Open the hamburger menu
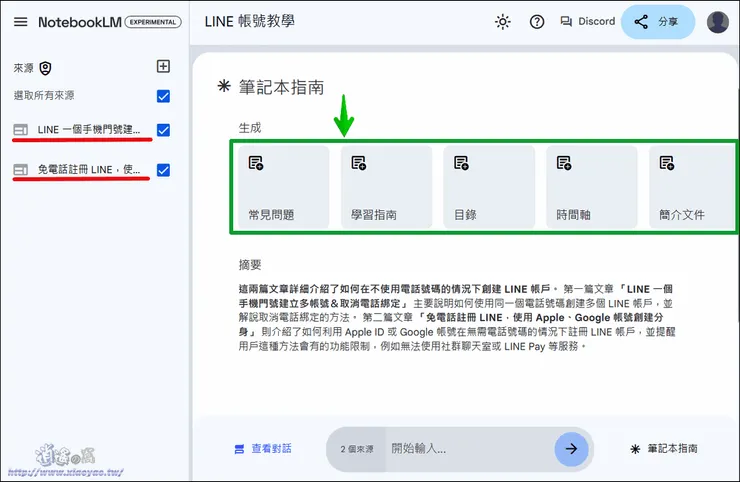Viewport: 740px width, 482px height. pos(20,22)
